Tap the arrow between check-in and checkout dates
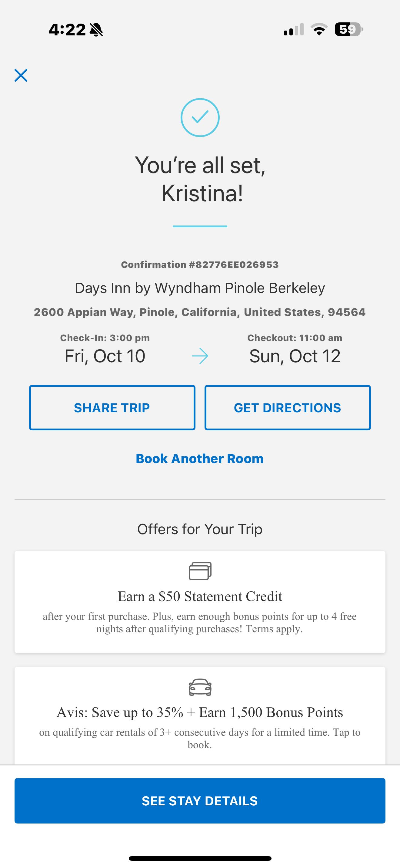The image size is (400, 868). 200,356
